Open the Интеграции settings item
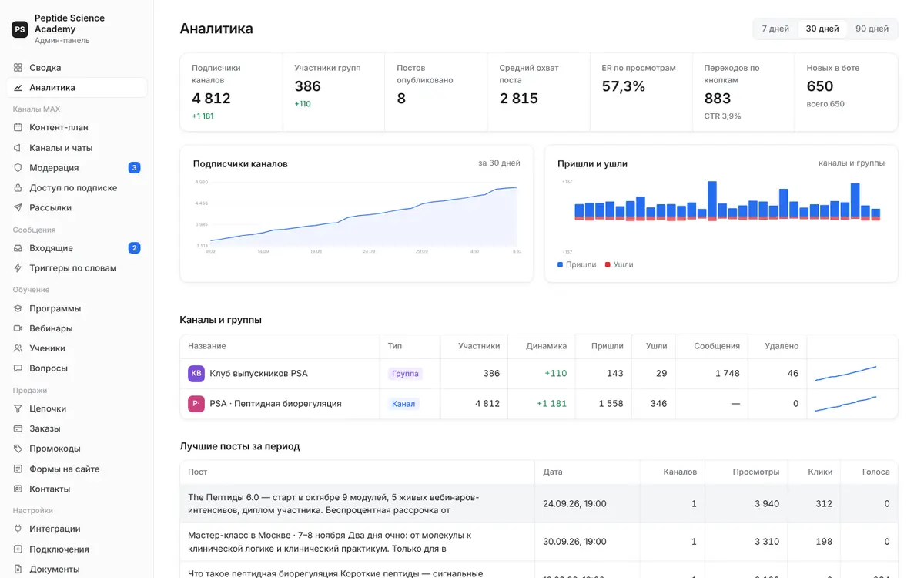This screenshot has height=578, width=924. point(76,529)
